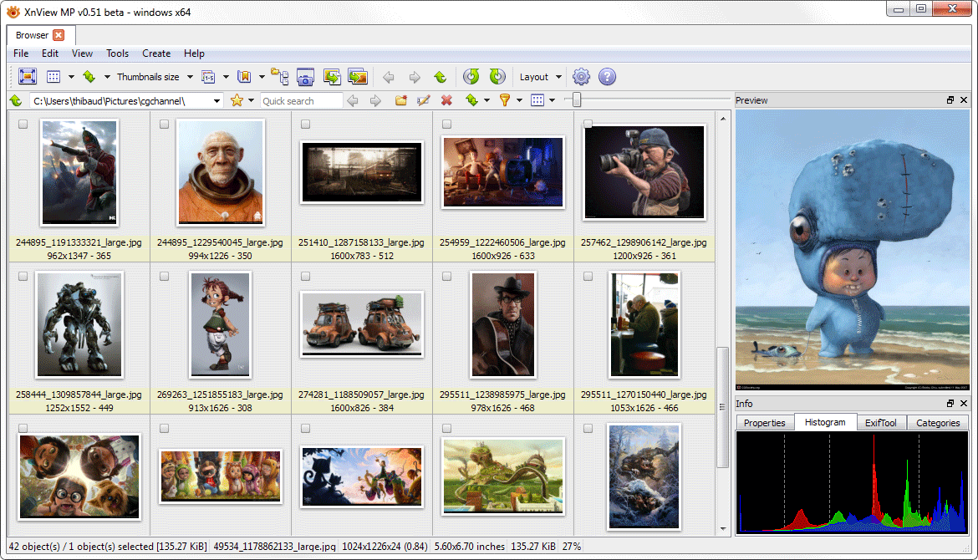
Task: Tick the checkbox above the robot thumbnail
Action: [21, 277]
